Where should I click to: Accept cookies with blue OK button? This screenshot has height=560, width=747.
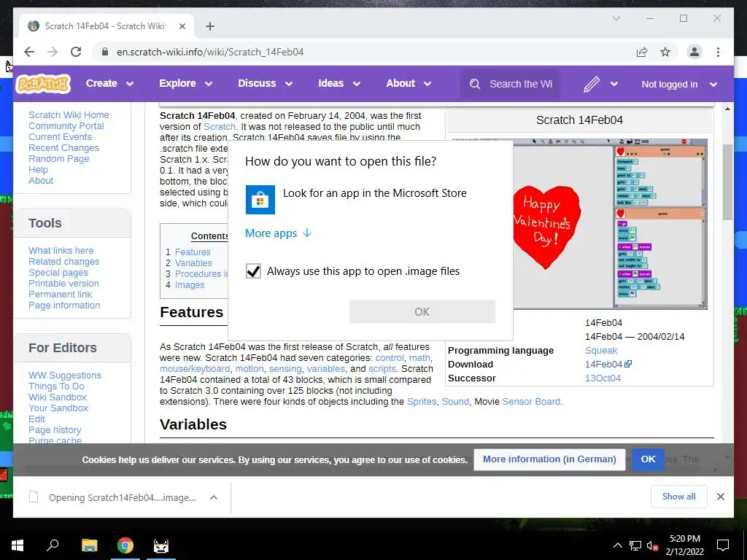[648, 459]
